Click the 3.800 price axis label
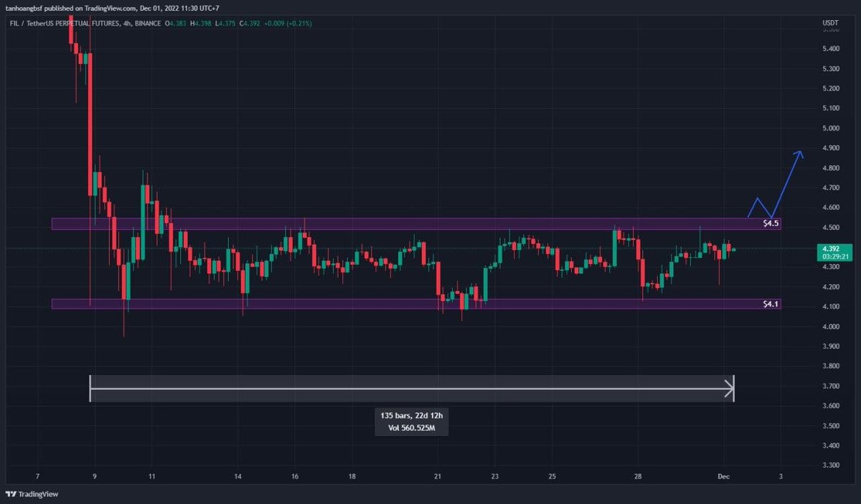The width and height of the screenshot is (861, 504). 831,366
